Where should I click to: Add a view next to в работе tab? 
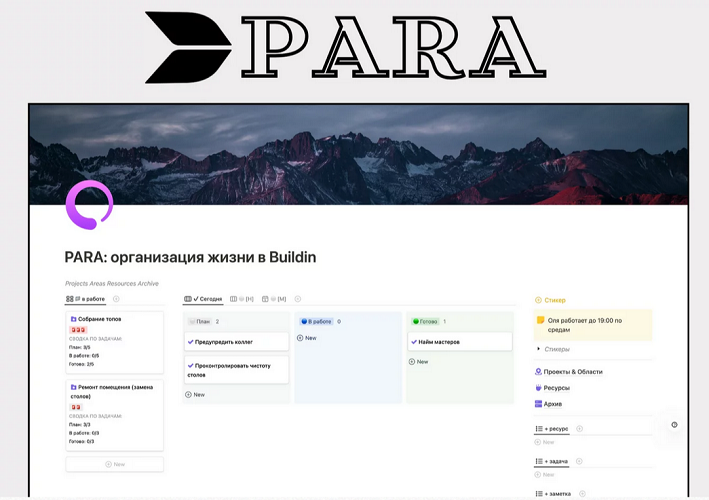(x=116, y=299)
